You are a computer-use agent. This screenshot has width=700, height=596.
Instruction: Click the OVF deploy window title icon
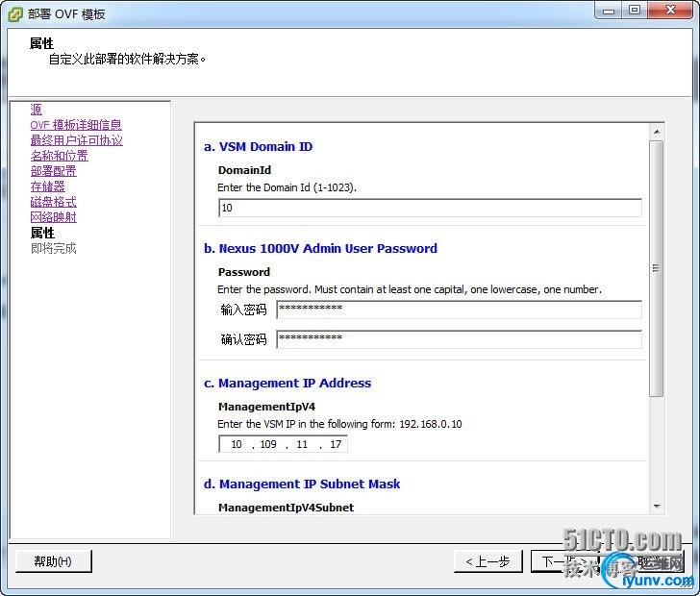pyautogui.click(x=15, y=14)
